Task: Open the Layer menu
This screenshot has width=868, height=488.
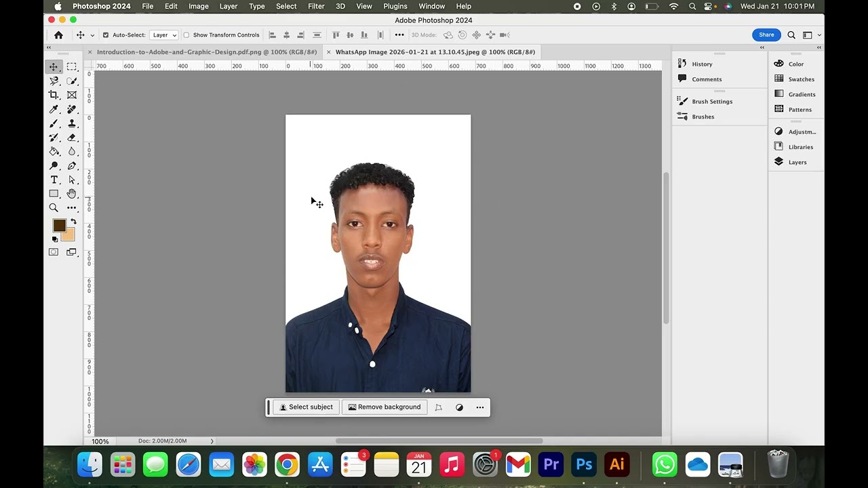Action: coord(229,6)
